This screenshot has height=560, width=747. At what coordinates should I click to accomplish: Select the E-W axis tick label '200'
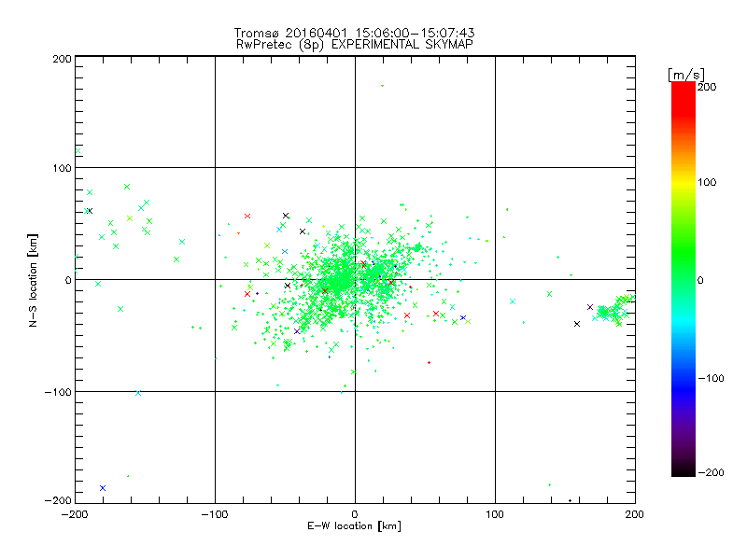[635, 514]
